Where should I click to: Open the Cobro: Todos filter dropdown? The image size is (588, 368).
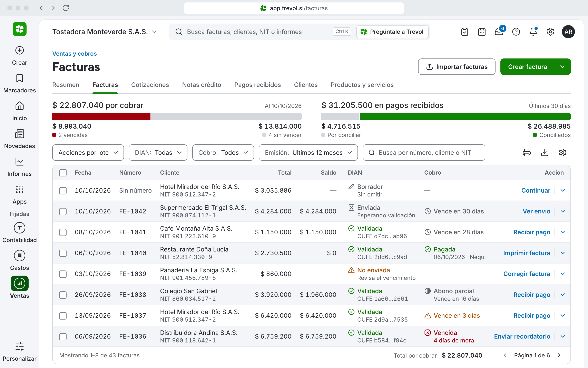(223, 153)
